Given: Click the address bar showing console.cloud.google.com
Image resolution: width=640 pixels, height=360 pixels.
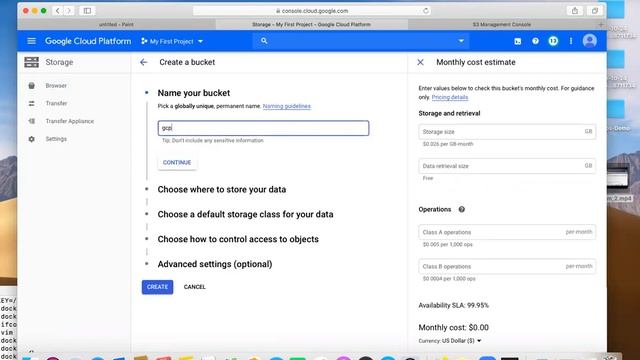Looking at the screenshot, I should 312,11.
